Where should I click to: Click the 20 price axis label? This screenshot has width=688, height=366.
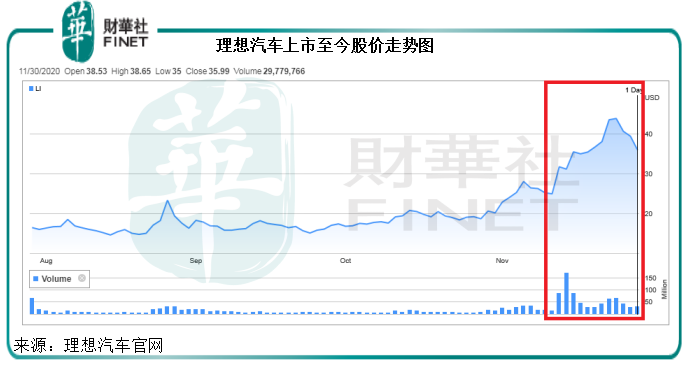point(649,214)
